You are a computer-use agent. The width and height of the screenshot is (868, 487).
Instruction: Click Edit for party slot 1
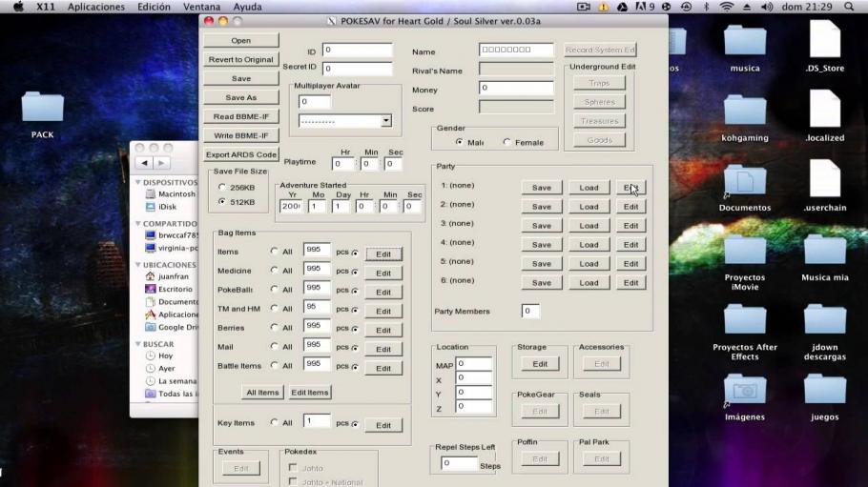pyautogui.click(x=631, y=188)
